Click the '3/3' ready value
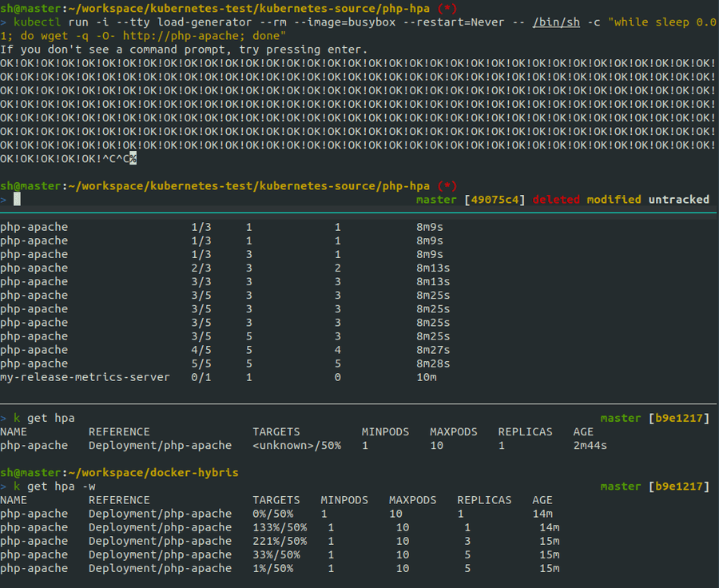The image size is (719, 588). [x=201, y=282]
